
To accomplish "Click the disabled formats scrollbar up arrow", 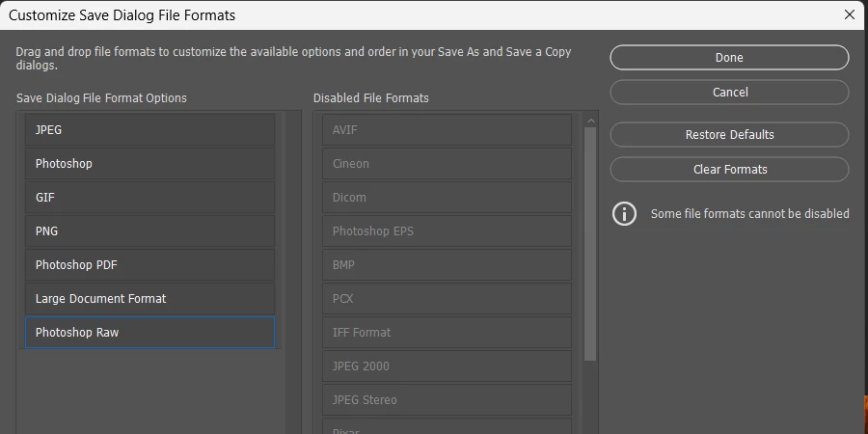I will (x=590, y=121).
